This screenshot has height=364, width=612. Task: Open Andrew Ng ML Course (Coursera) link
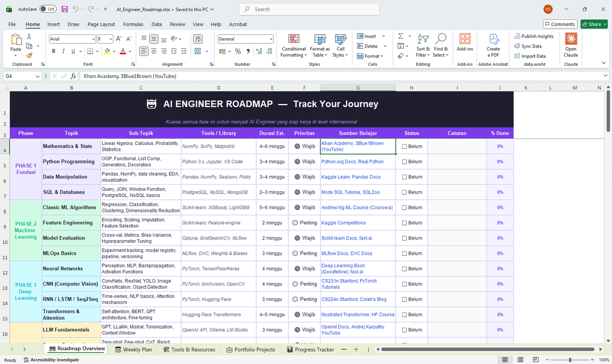pos(357,207)
